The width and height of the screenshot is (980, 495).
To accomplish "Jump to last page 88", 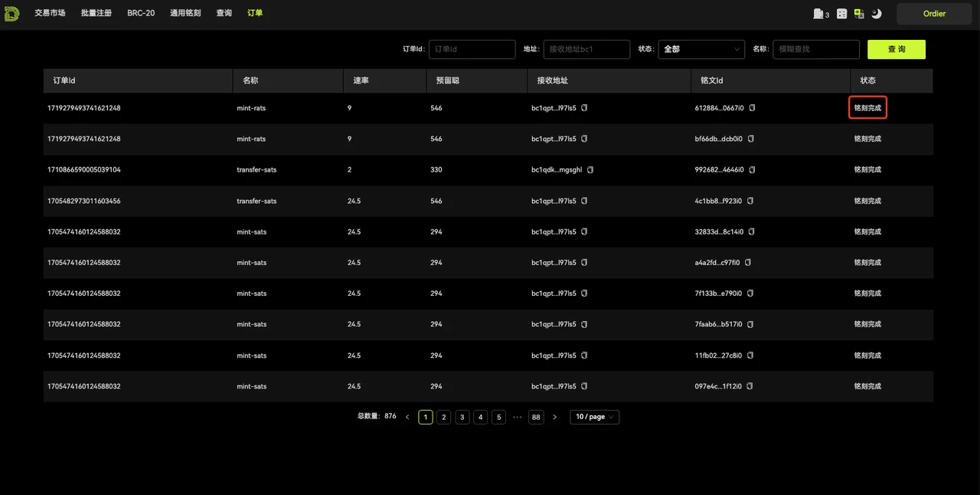I will coord(536,417).
